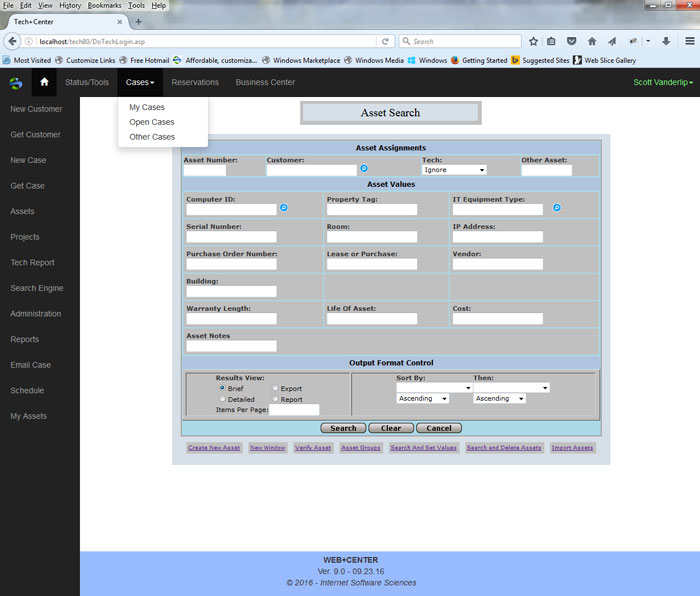This screenshot has width=700, height=596.
Task: Open Business Center in navbar
Action: [265, 82]
